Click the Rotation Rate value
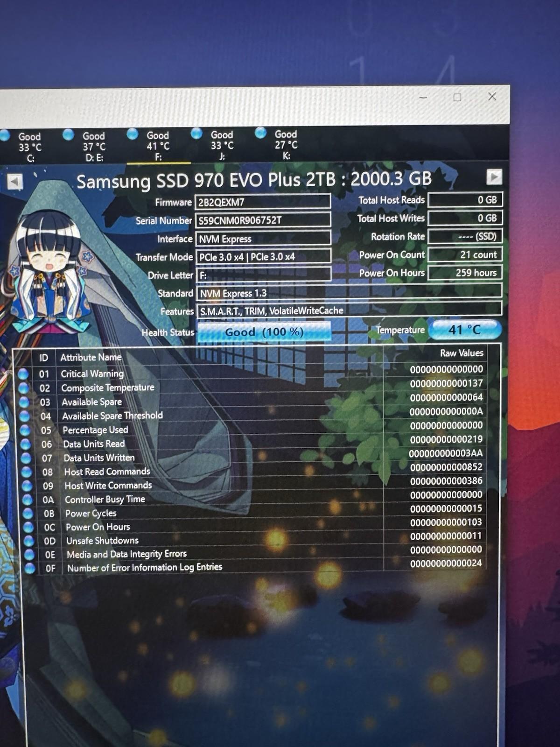 pos(465,236)
